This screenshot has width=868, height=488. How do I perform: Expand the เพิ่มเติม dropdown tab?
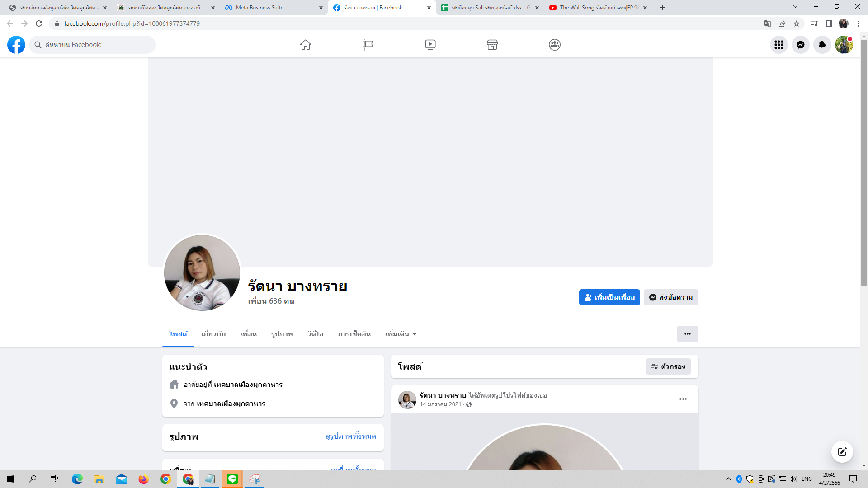coord(401,334)
